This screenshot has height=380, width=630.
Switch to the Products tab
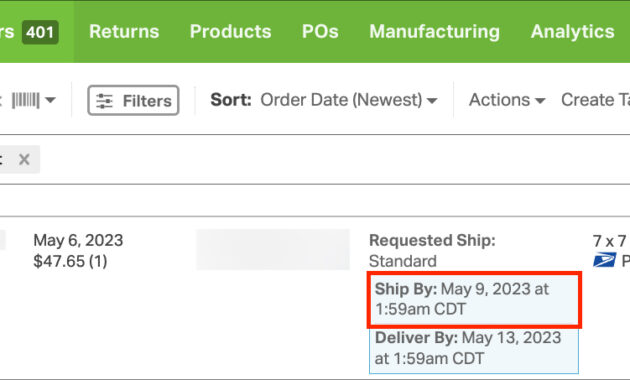(230, 31)
